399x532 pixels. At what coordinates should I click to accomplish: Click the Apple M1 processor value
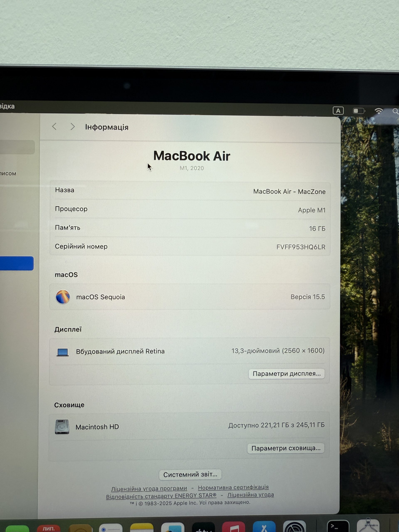point(312,210)
